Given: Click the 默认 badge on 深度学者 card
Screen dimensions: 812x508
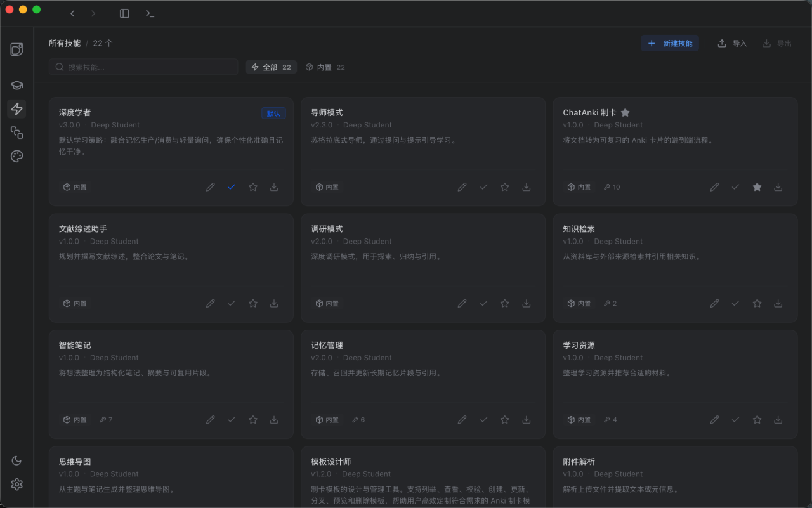Looking at the screenshot, I should pyautogui.click(x=273, y=113).
